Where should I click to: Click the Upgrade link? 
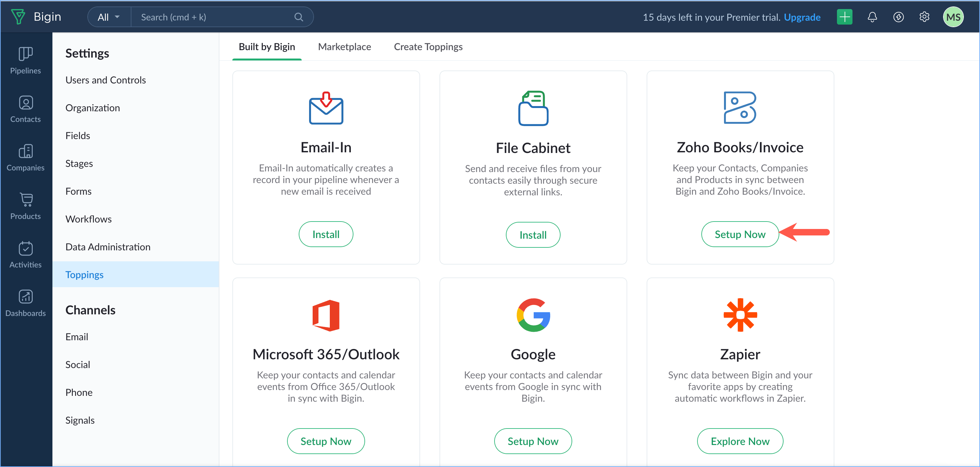tap(802, 17)
